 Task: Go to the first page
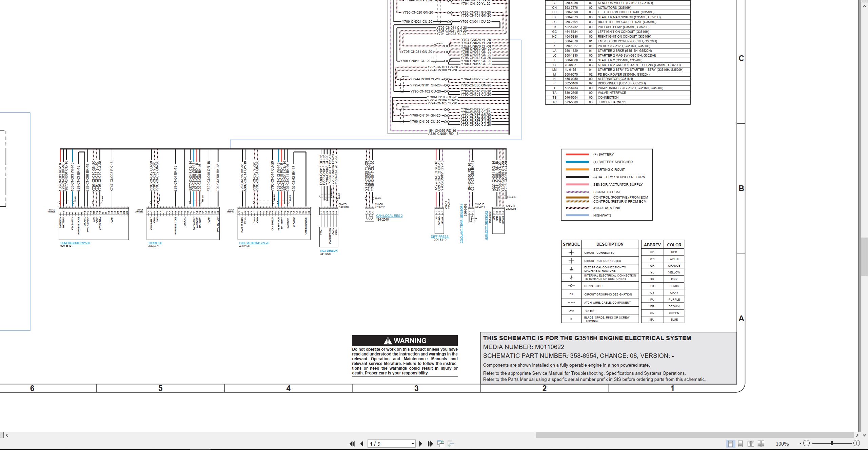pos(352,444)
